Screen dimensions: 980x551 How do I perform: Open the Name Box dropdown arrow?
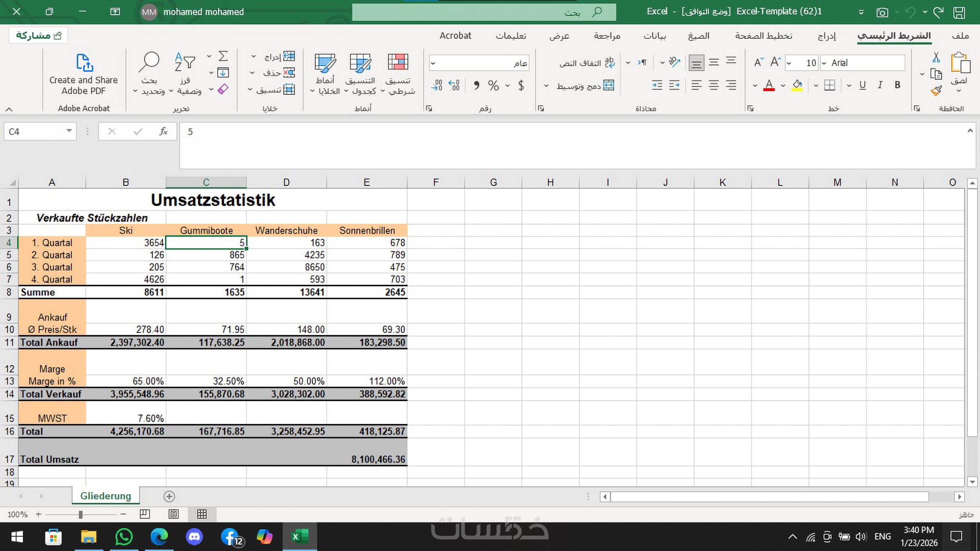click(x=69, y=131)
